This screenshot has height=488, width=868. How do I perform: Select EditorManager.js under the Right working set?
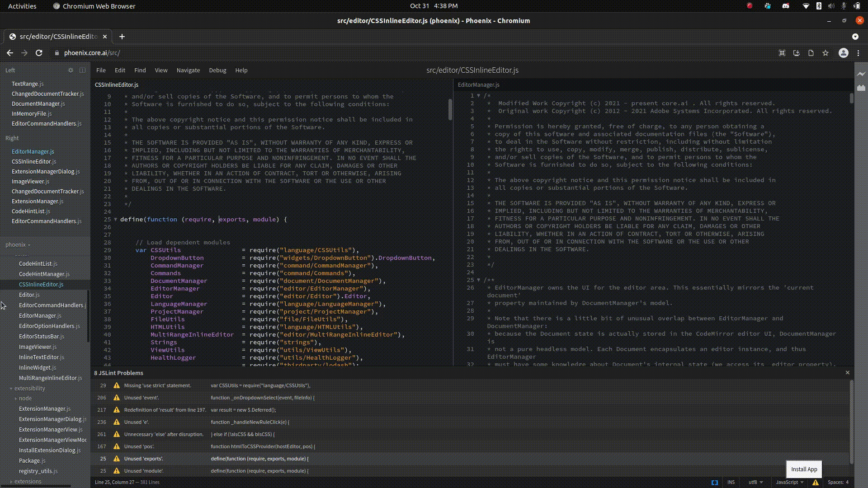pos(33,151)
